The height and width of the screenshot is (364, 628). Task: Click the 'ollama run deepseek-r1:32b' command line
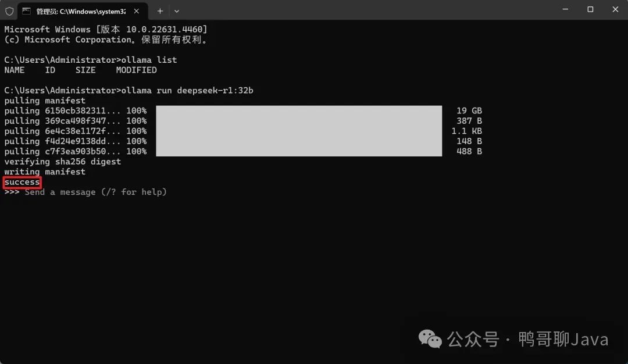tap(129, 91)
